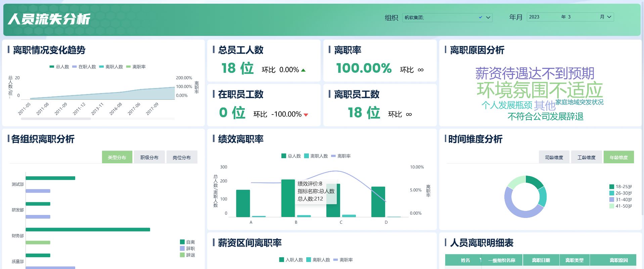Image resolution: width=644 pixels, height=269 pixels.
Task: Click the 31-40岁 donut legend item
Action: pos(620,199)
